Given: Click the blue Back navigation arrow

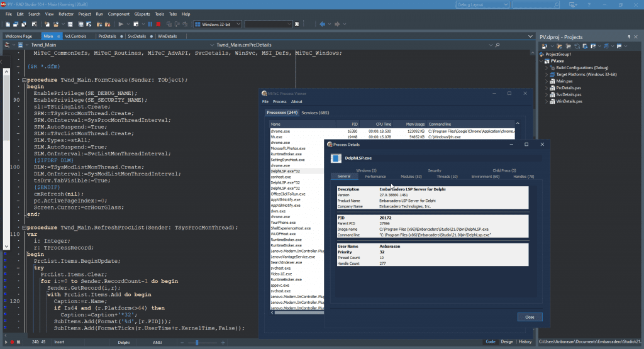Looking at the screenshot, I should (323, 25).
